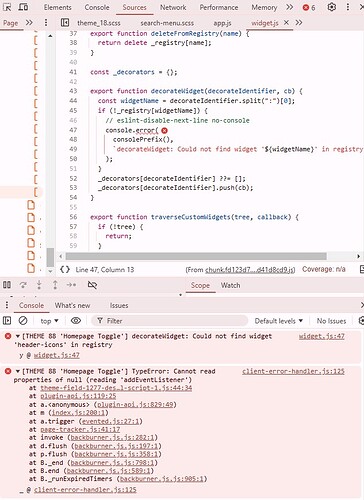The width and height of the screenshot is (364, 500).
Task: Open the top execution context dropdown
Action: (49, 321)
